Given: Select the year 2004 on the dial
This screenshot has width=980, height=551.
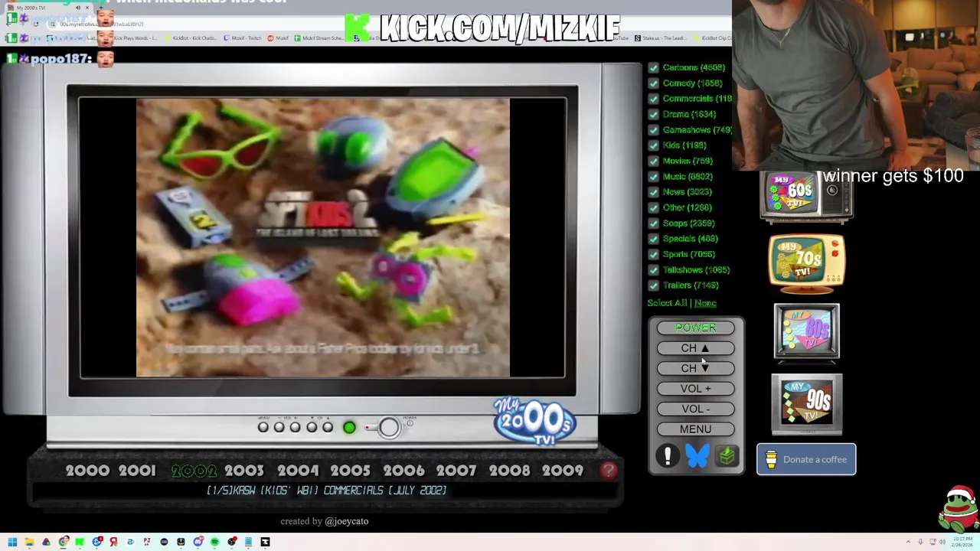Looking at the screenshot, I should click(x=298, y=471).
